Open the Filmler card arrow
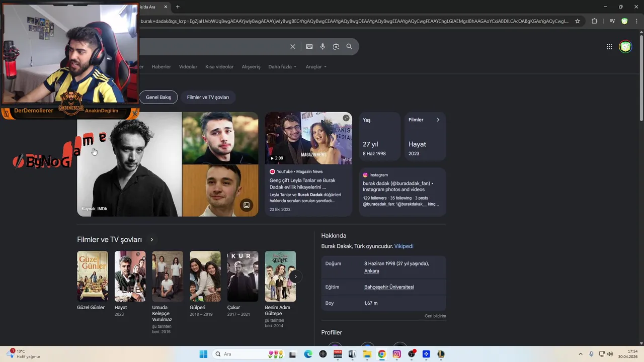644x362 pixels. tap(438, 120)
